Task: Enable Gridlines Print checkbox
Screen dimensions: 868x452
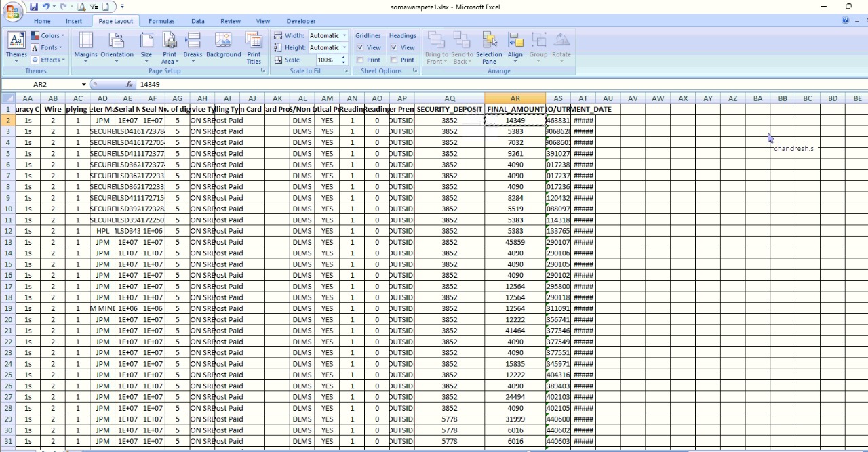Action: [x=360, y=60]
